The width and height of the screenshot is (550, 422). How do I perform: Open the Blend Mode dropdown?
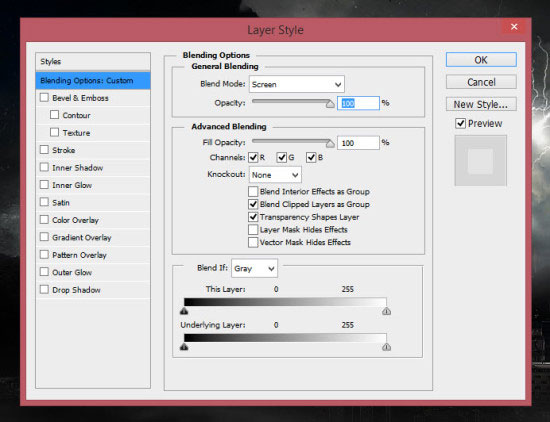(x=297, y=84)
